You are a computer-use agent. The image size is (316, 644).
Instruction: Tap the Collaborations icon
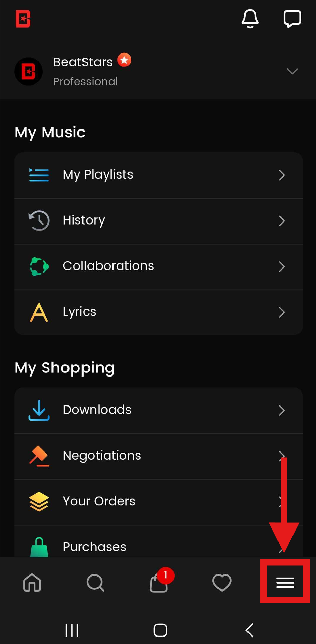39,266
